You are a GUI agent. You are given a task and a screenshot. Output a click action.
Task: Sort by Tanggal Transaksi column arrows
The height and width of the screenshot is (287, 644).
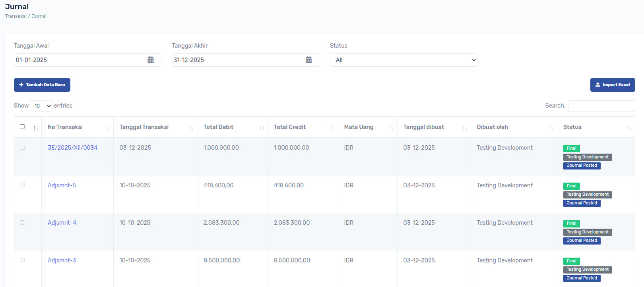tap(191, 128)
